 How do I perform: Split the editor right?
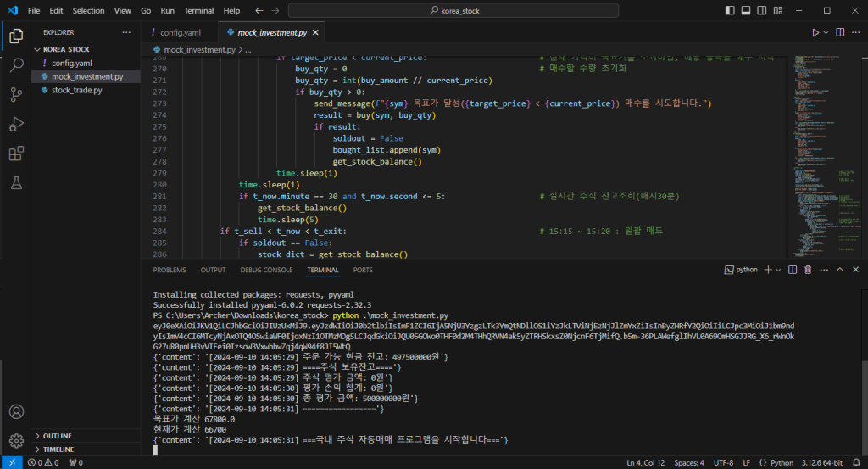click(x=840, y=33)
